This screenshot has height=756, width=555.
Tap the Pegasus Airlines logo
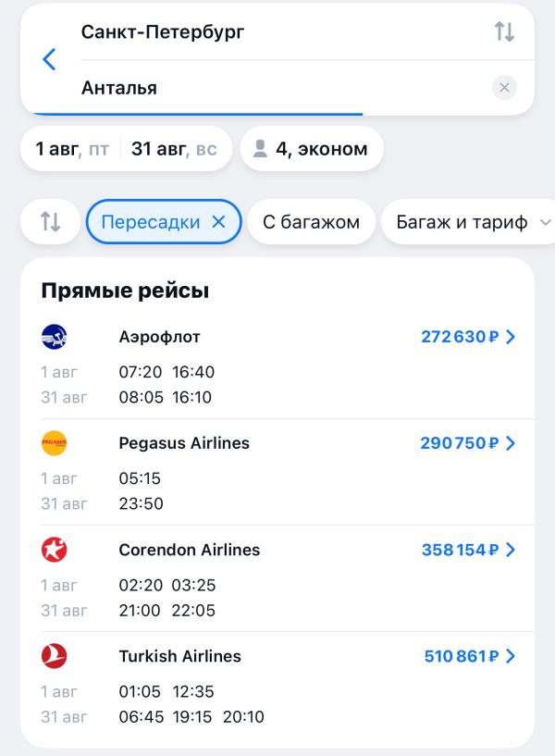54,443
